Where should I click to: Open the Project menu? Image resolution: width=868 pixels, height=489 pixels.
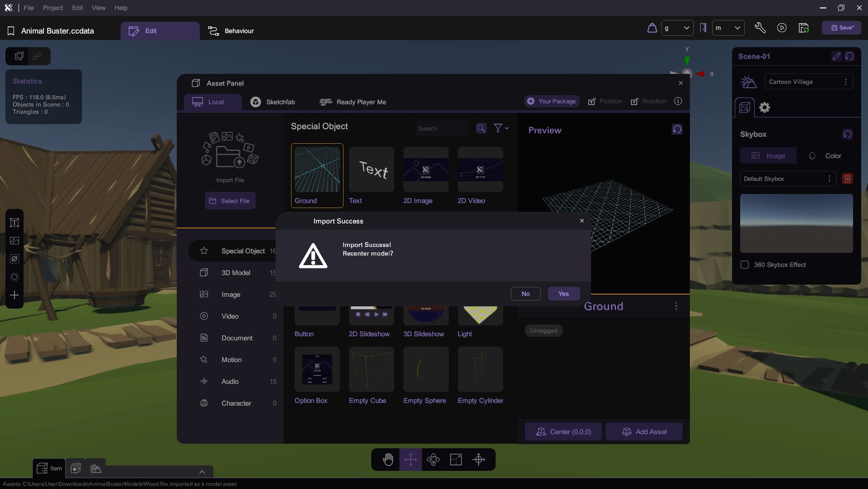coord(53,8)
